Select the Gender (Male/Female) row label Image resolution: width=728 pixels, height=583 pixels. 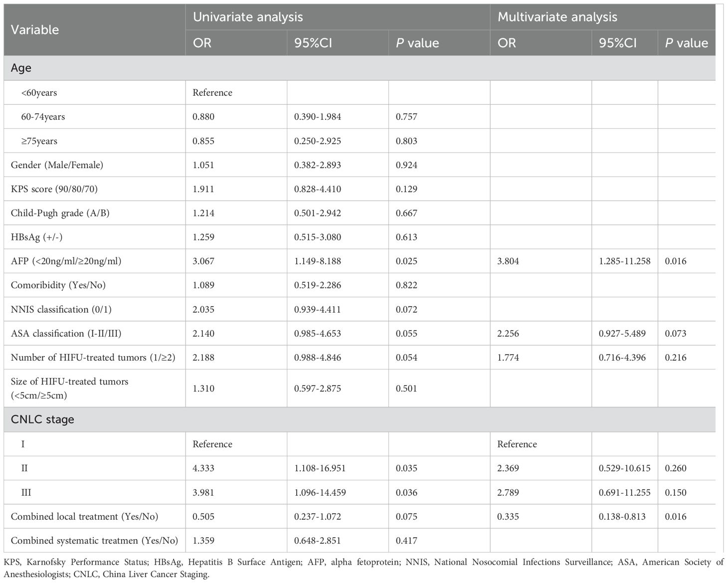(57, 165)
